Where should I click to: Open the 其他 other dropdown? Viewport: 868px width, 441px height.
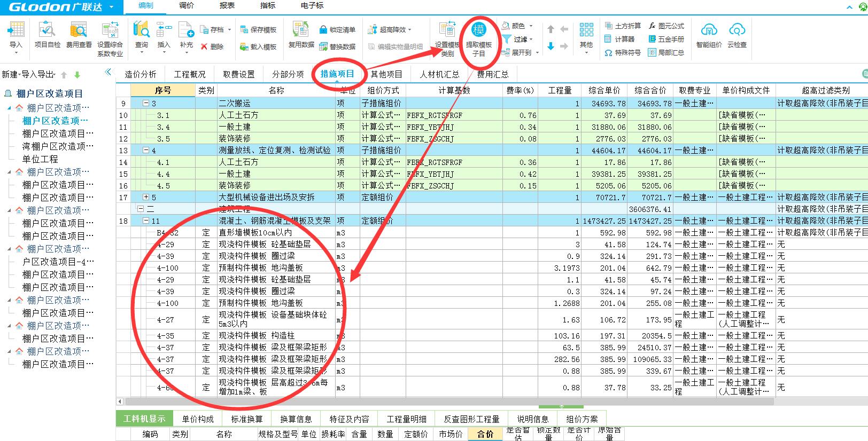(x=586, y=37)
